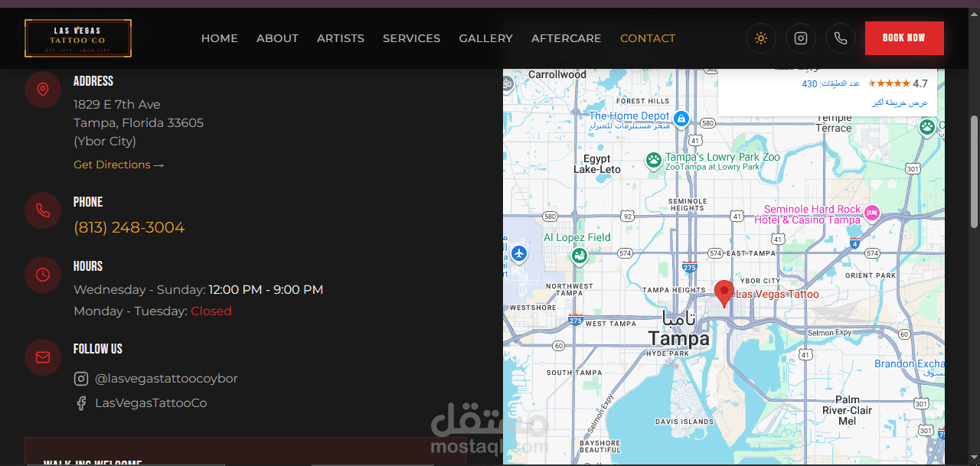Click the Al Lopez Field park marker
This screenshot has height=466, width=980.
pyautogui.click(x=580, y=256)
